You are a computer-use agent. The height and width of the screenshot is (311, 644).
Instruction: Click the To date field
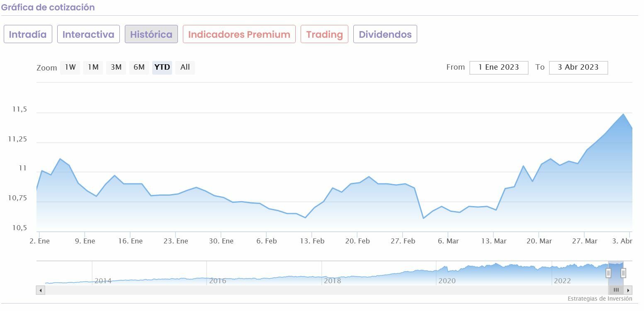[x=578, y=68]
